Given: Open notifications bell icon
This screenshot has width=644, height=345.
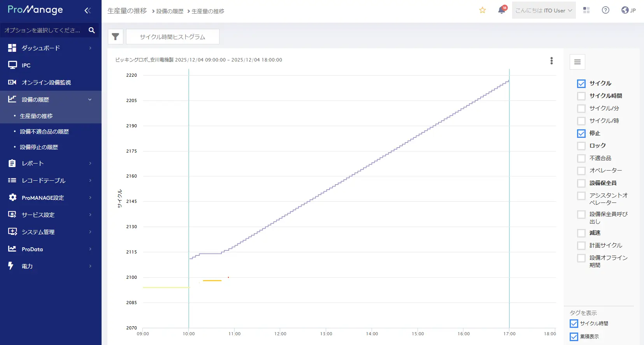Looking at the screenshot, I should point(502,11).
